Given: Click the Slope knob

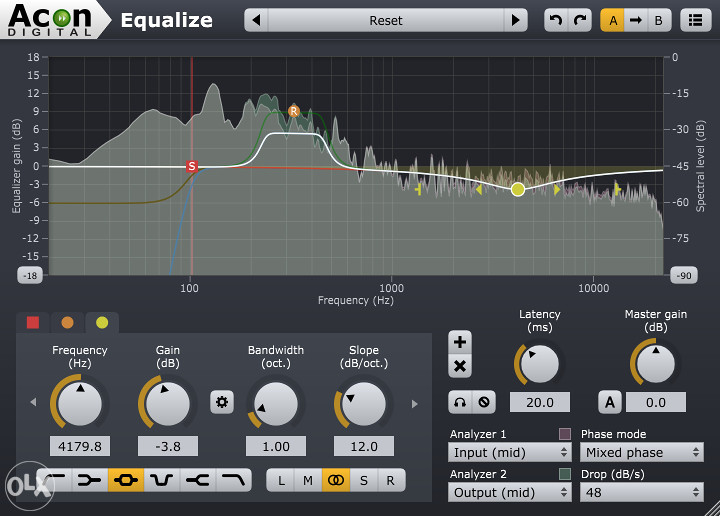Looking at the screenshot, I should tap(364, 404).
